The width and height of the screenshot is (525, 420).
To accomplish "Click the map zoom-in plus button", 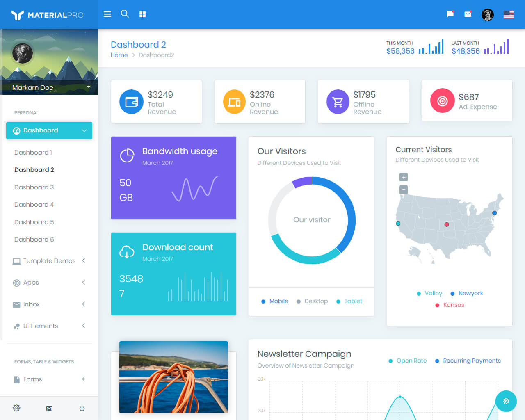I will pyautogui.click(x=404, y=177).
